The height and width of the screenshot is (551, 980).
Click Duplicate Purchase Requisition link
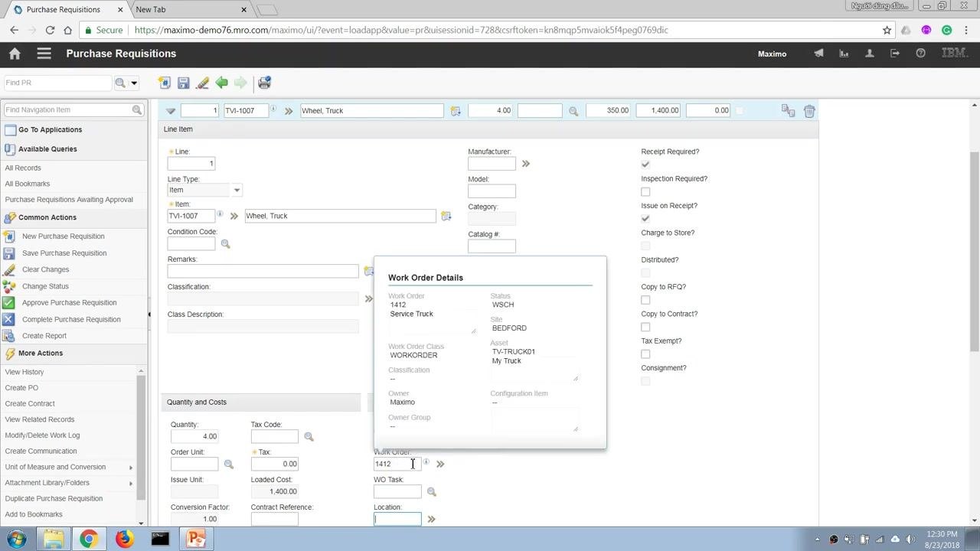pos(54,499)
